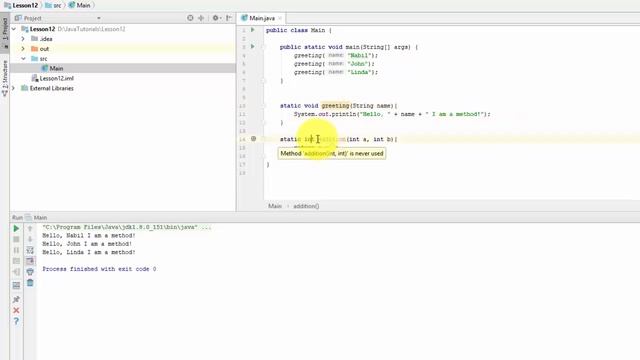Click "Hello, Linda I am a method!" output line
This screenshot has height=360, width=640.
(89, 252)
